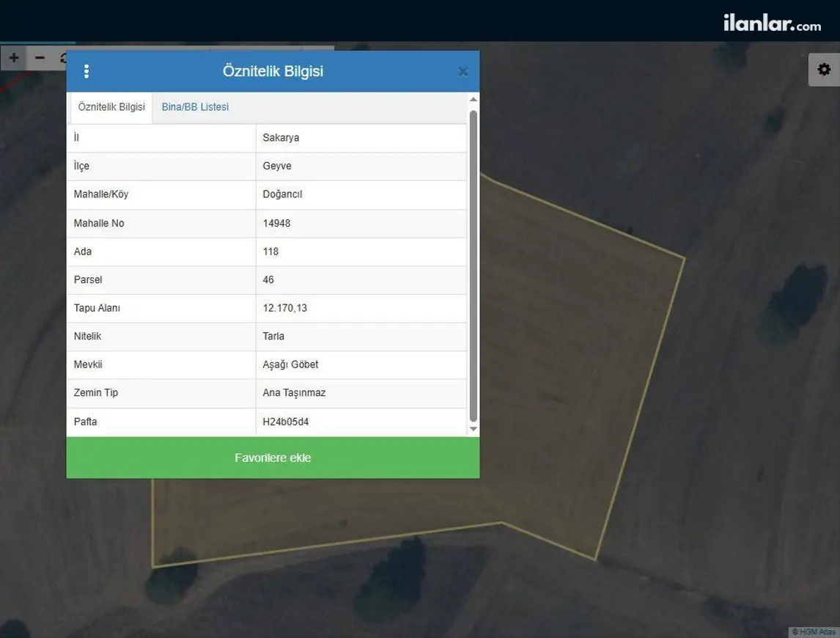840x638 pixels.
Task: Select the Mevkii value Aşağı Göbet
Action: 290,364
